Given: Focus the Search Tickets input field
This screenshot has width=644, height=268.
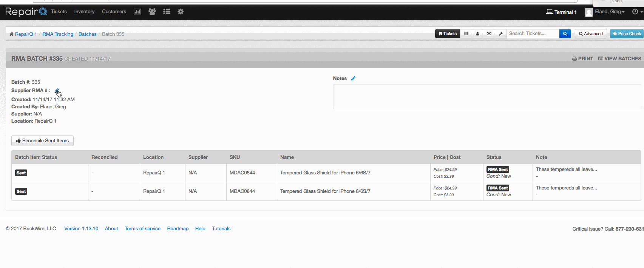Looking at the screenshot, I should (533, 34).
